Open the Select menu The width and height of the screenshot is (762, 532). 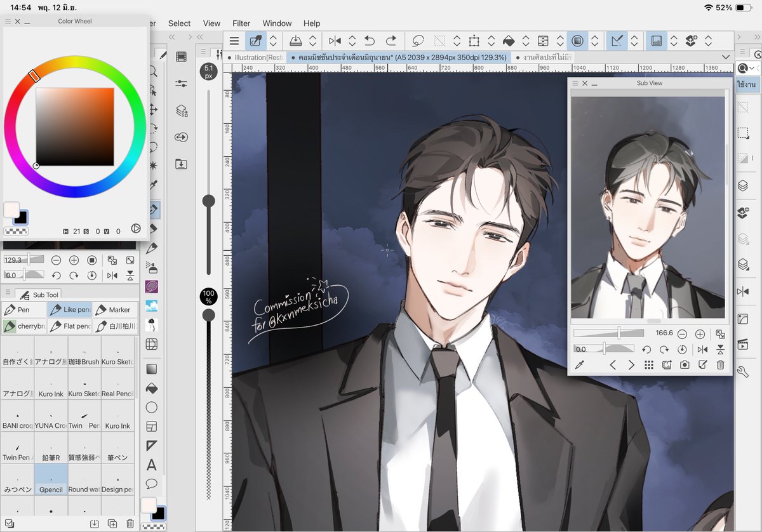179,23
